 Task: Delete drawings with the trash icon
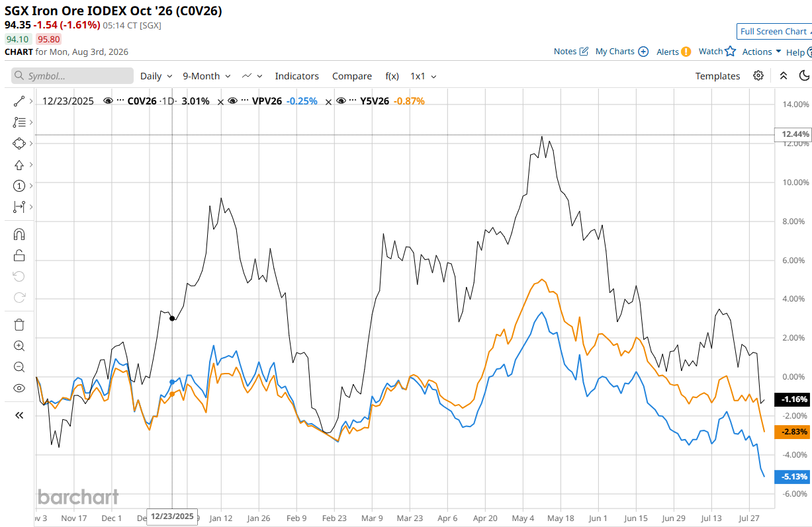point(19,325)
